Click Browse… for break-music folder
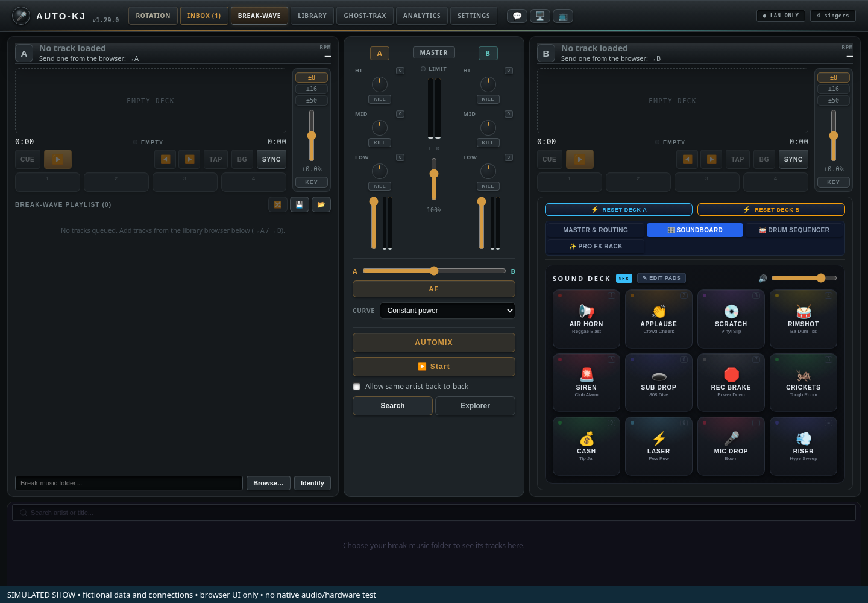 [268, 483]
